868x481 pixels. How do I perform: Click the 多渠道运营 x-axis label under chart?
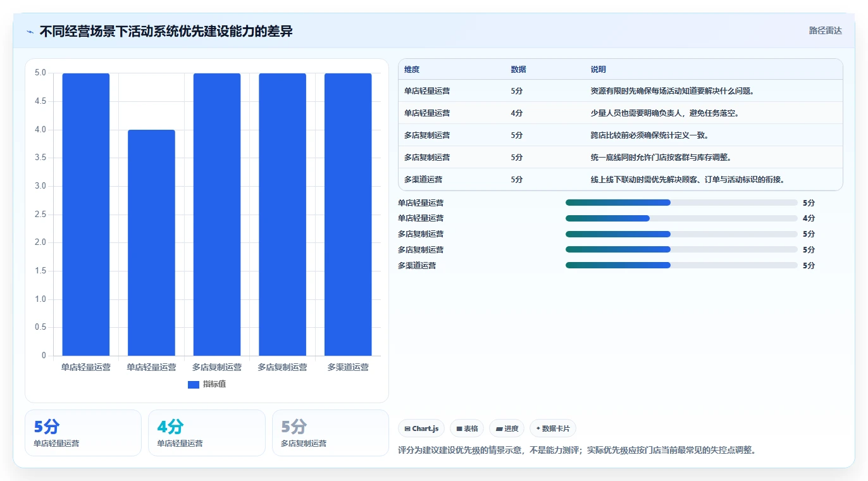(348, 367)
